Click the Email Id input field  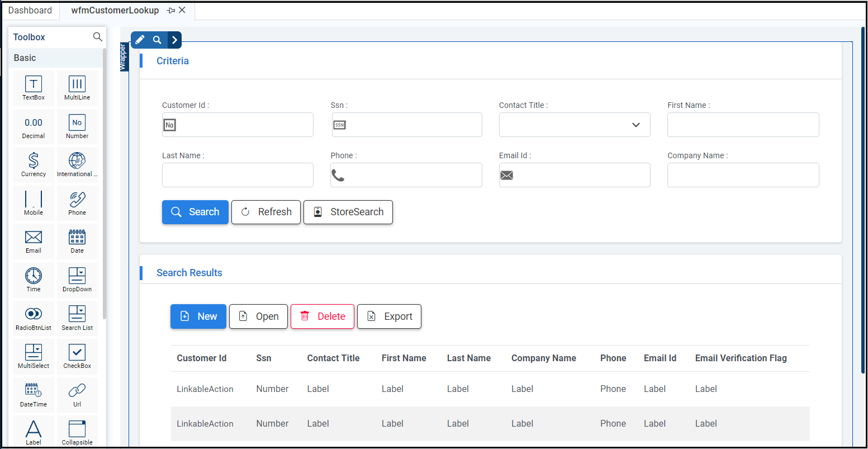pos(575,175)
